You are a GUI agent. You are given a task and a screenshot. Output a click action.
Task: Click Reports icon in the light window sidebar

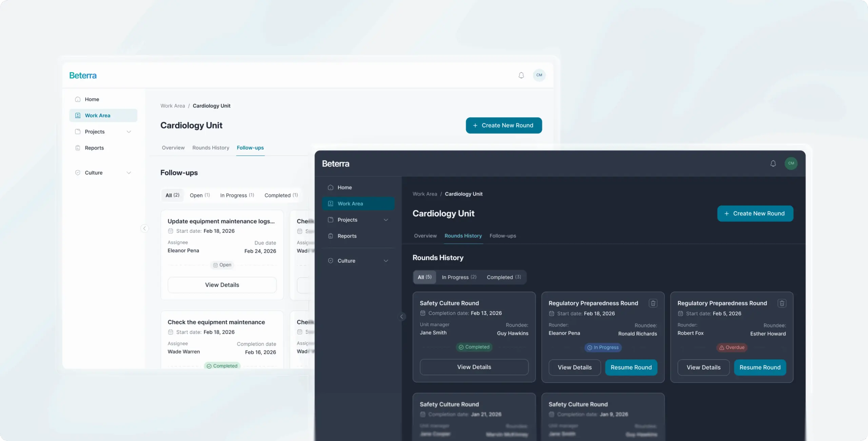pyautogui.click(x=78, y=148)
